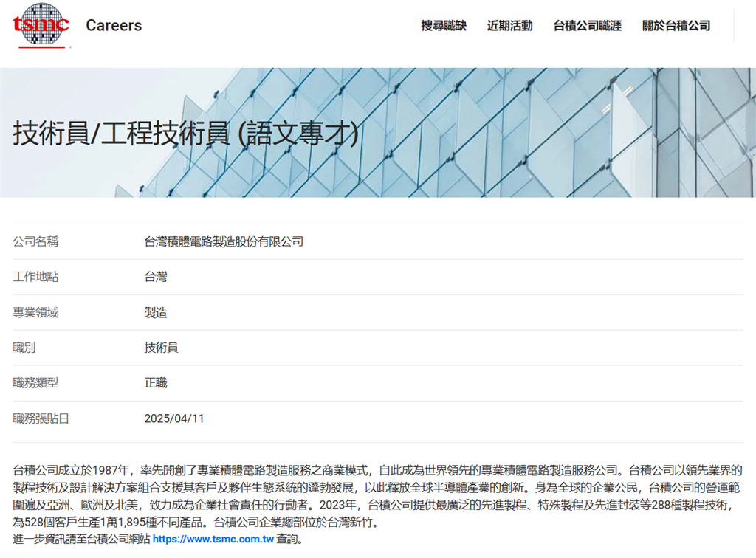The width and height of the screenshot is (756, 558).
Task: Click the 台灣 work location value
Action: click(x=156, y=277)
